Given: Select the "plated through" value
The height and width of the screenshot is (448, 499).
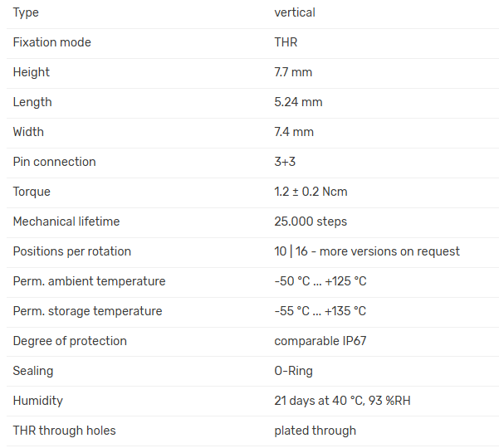Looking at the screenshot, I should (x=315, y=431).
